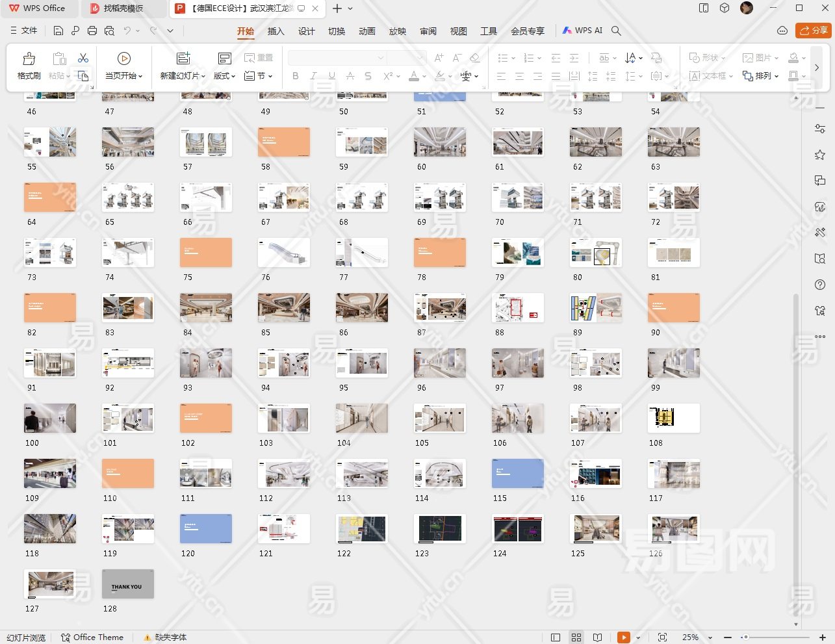Screen dimensions: 835x644
Task: Click the Print icon in quick access bar
Action: click(x=92, y=31)
